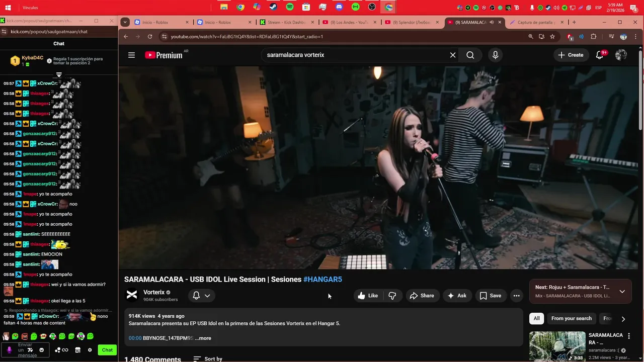Switch to the Splendor tab
The width and height of the screenshot is (644, 362).
pos(412,23)
